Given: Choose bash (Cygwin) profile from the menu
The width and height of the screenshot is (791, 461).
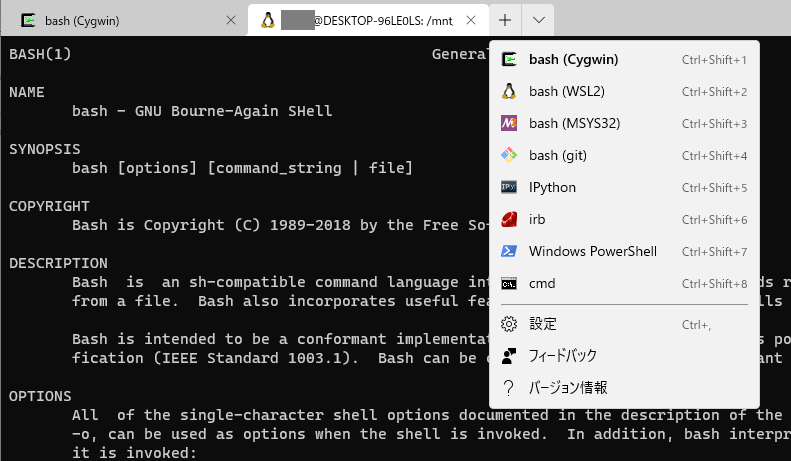Looking at the screenshot, I should (624, 60).
